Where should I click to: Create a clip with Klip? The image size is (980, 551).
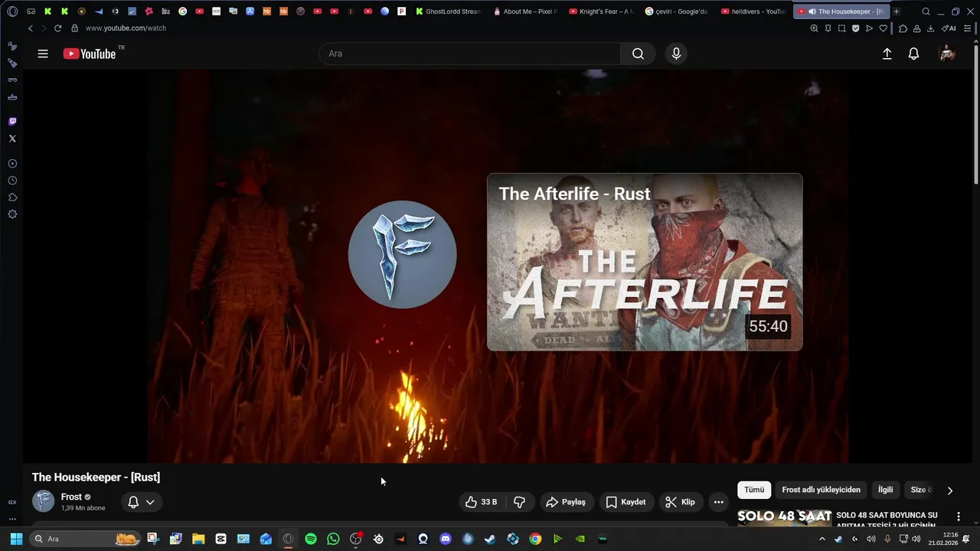(681, 502)
